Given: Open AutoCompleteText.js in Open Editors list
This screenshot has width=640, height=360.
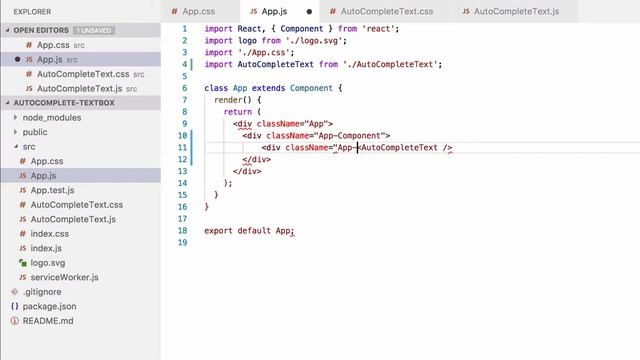Looking at the screenshot, I should pyautogui.click(x=81, y=89).
